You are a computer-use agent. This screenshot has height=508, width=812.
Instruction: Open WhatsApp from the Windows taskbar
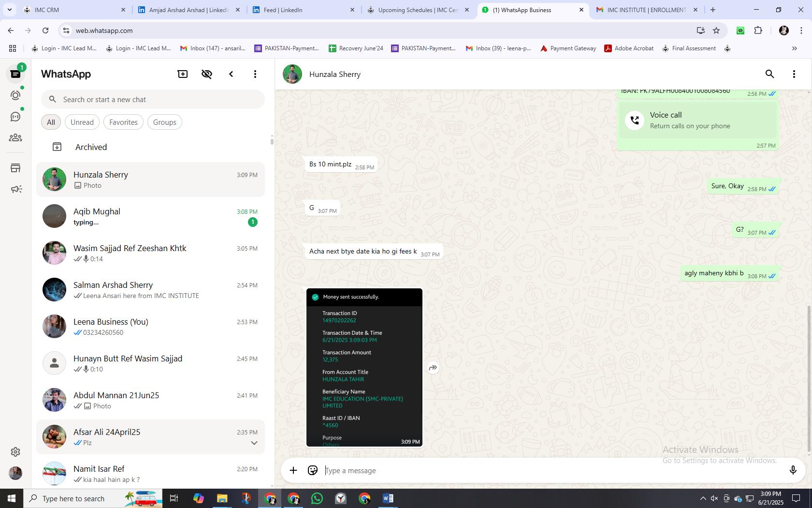[x=317, y=498]
